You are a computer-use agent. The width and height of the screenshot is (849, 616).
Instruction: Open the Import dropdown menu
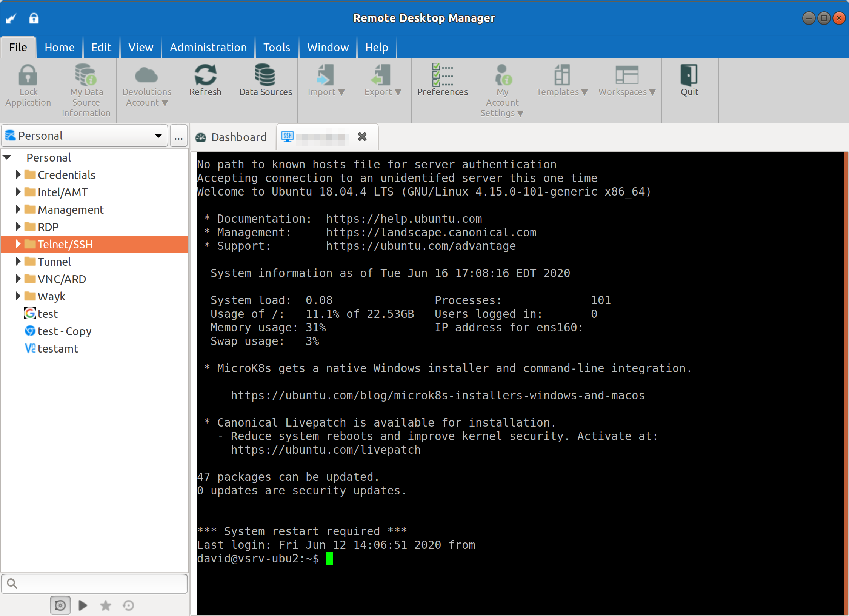(326, 92)
